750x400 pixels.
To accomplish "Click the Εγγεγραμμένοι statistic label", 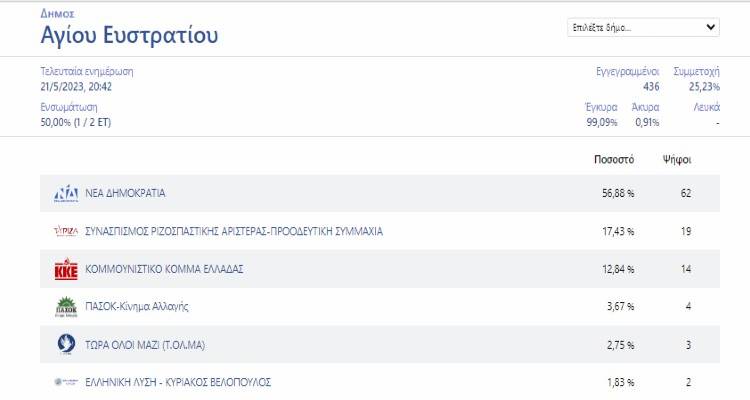I will tap(627, 72).
